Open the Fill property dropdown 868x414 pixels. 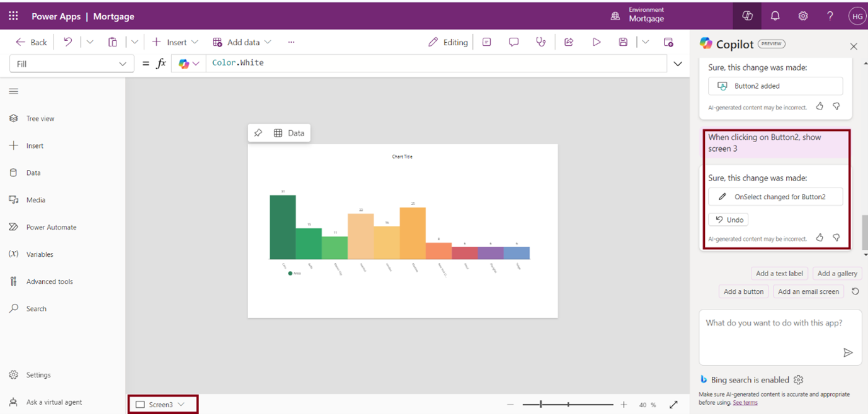tap(71, 64)
